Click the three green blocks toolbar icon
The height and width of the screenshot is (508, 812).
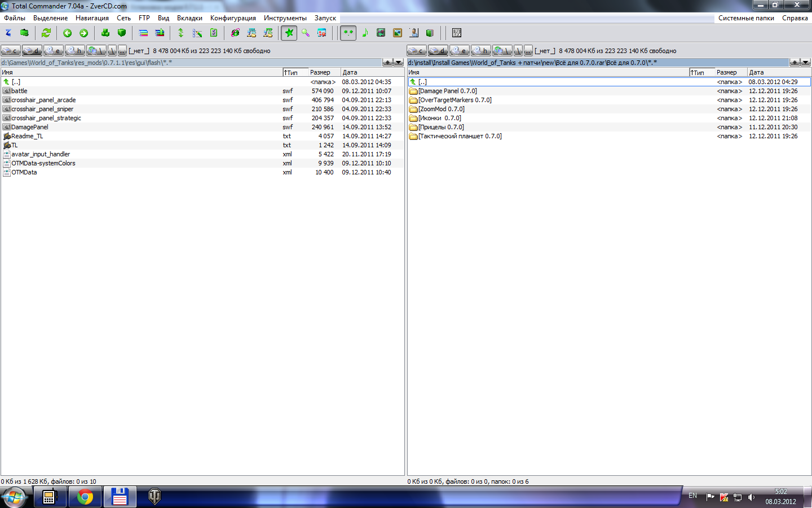tap(105, 33)
